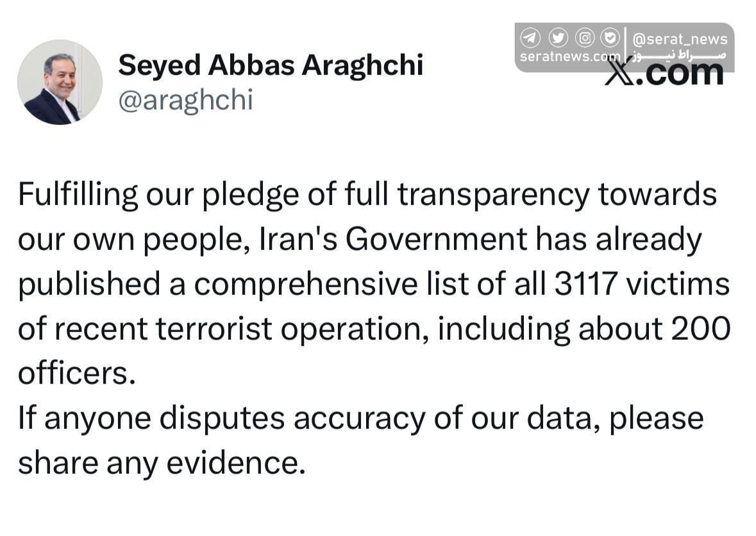
Task: Open Seyed Abbas Araghchi's profile photo
Action: pyautogui.click(x=60, y=82)
